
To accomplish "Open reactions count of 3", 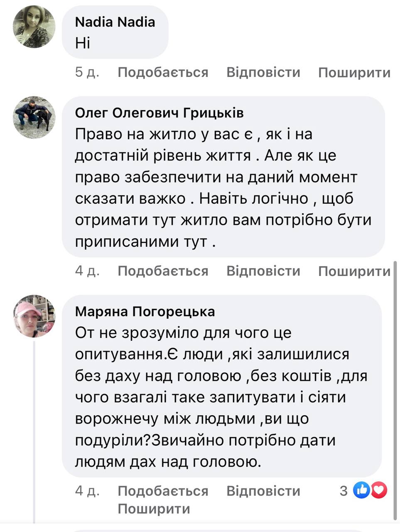I will (x=344, y=491).
